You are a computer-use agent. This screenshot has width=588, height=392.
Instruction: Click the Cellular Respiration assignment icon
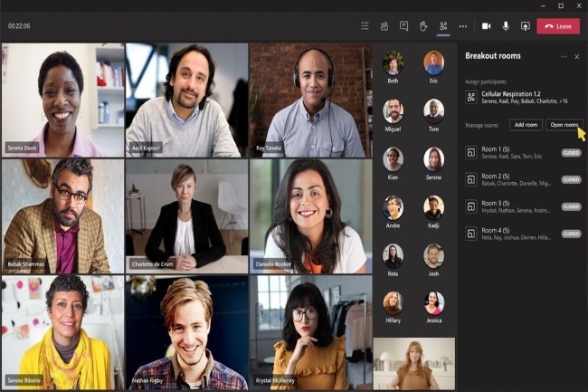tap(471, 97)
